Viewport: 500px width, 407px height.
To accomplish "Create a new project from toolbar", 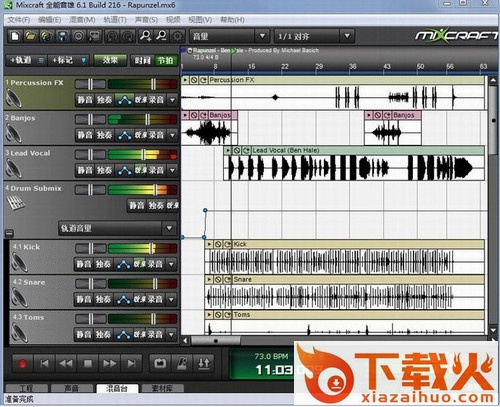I will coord(15,36).
